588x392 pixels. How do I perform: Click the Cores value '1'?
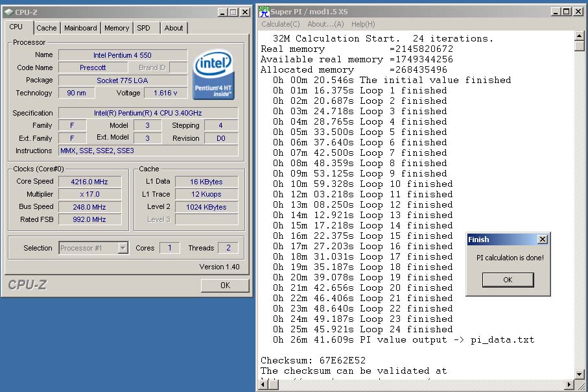(x=169, y=248)
